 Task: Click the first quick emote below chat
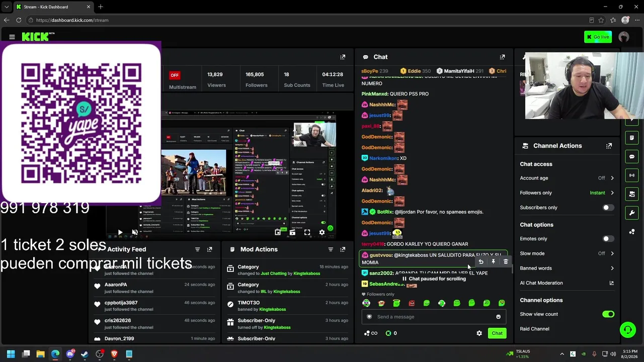pos(366,303)
